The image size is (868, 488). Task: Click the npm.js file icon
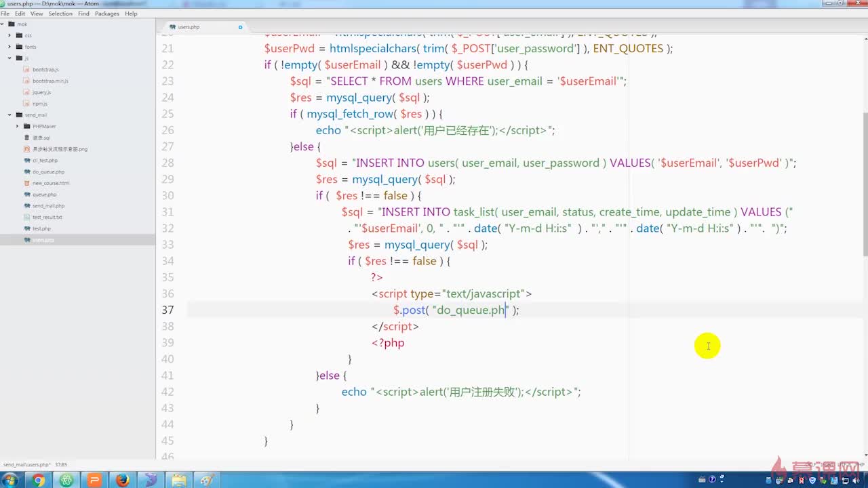pos(27,104)
